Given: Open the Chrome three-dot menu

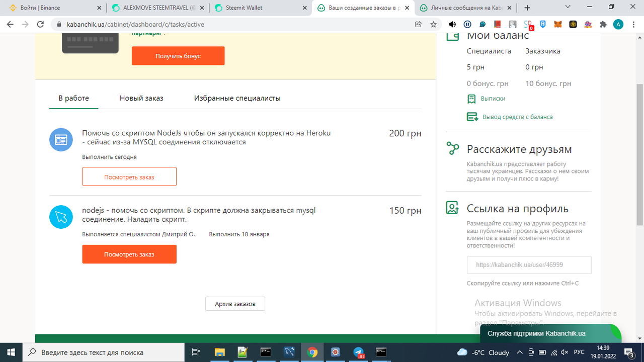Looking at the screenshot, I should coord(633,24).
